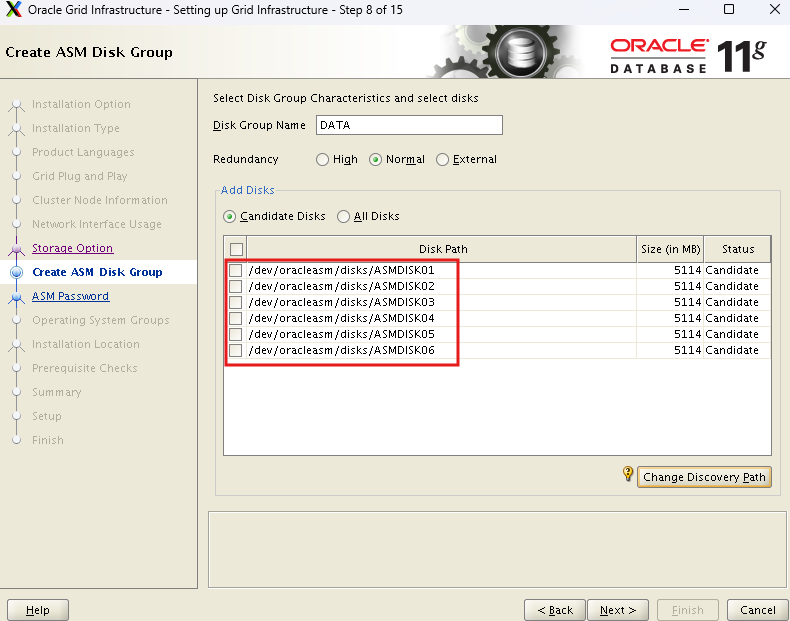Image resolution: width=790 pixels, height=621 pixels.
Task: Click the Installation Option step label
Action: coord(81,104)
